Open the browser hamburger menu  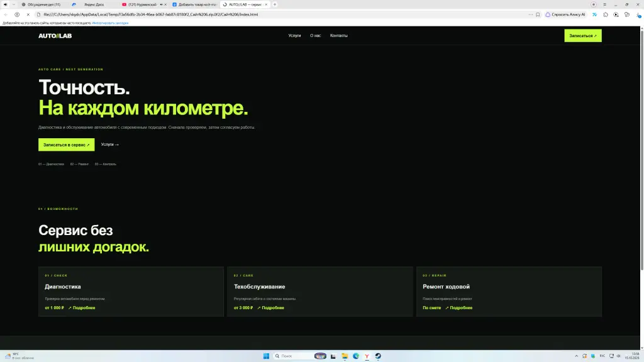604,4
